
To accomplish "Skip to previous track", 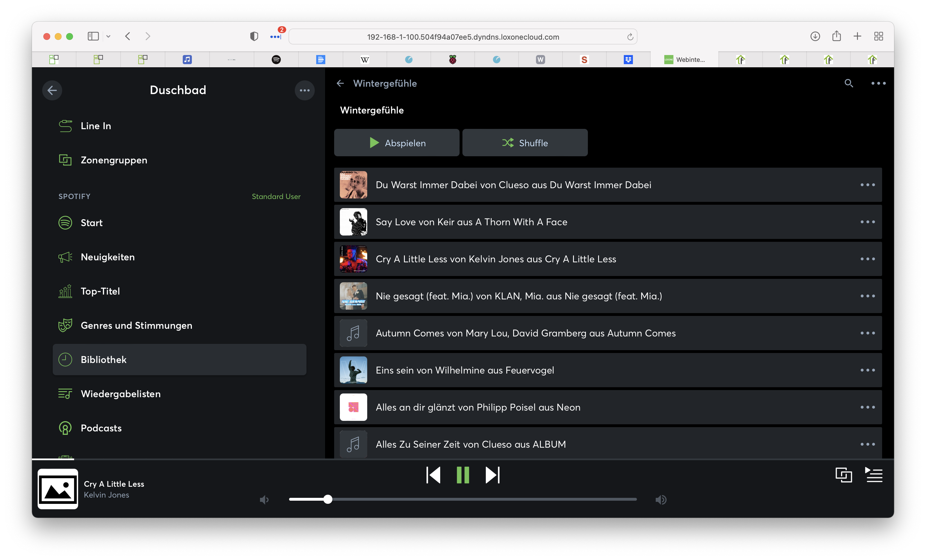I will coord(433,475).
